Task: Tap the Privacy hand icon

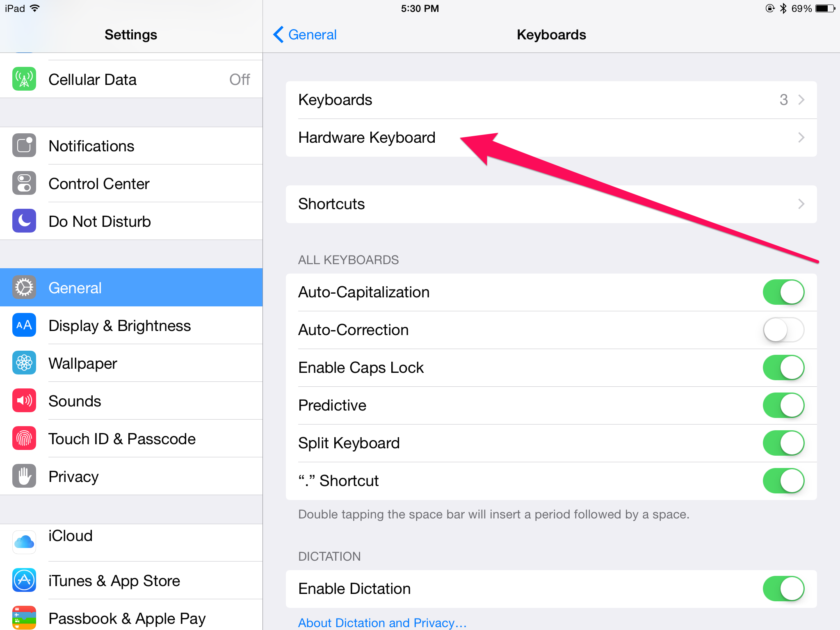Action: click(24, 476)
